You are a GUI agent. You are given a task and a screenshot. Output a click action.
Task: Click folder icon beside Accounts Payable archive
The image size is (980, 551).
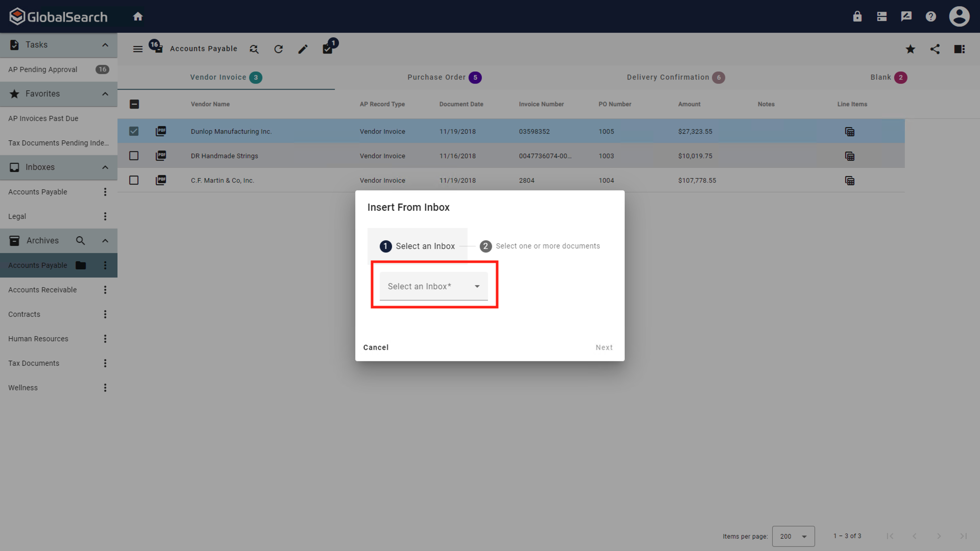point(81,265)
